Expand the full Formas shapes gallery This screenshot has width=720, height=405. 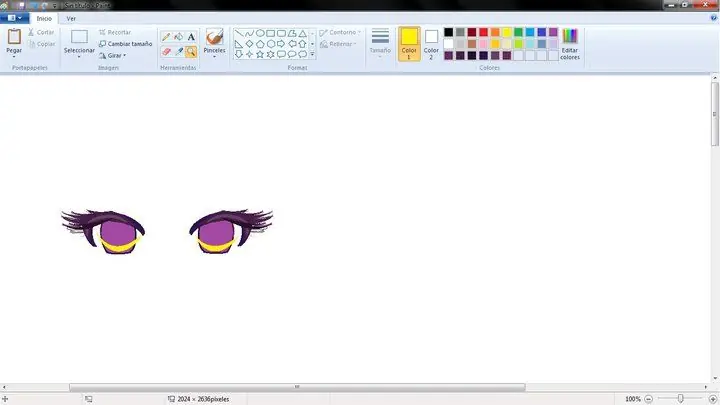[x=312, y=54]
